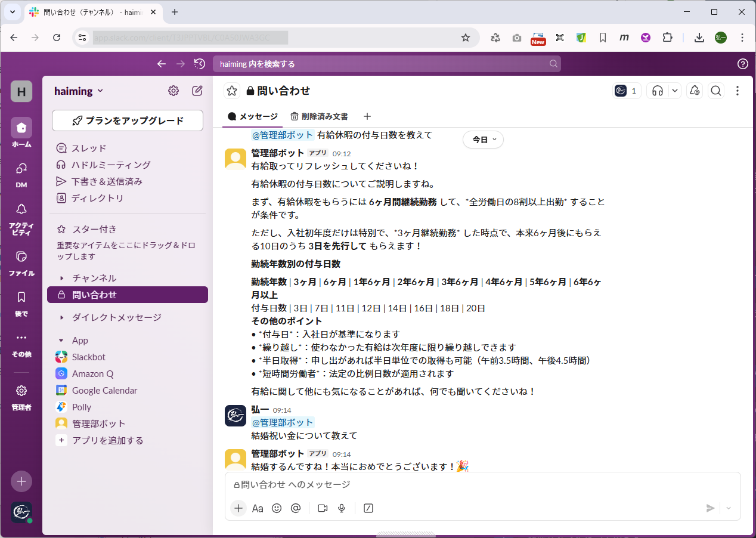The height and width of the screenshot is (538, 756).
Task: Open the 今日 date dropdown
Action: [483, 139]
